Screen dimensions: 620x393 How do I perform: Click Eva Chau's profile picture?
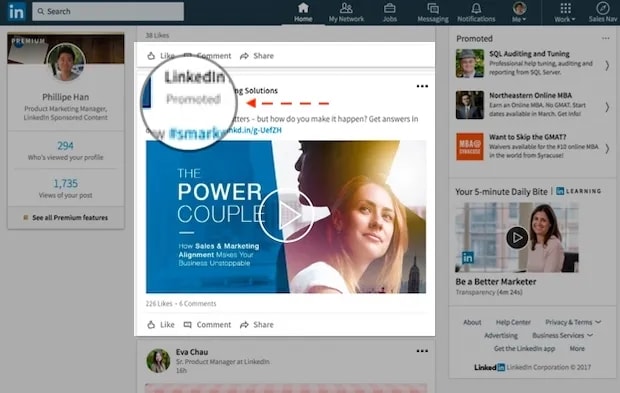point(158,361)
